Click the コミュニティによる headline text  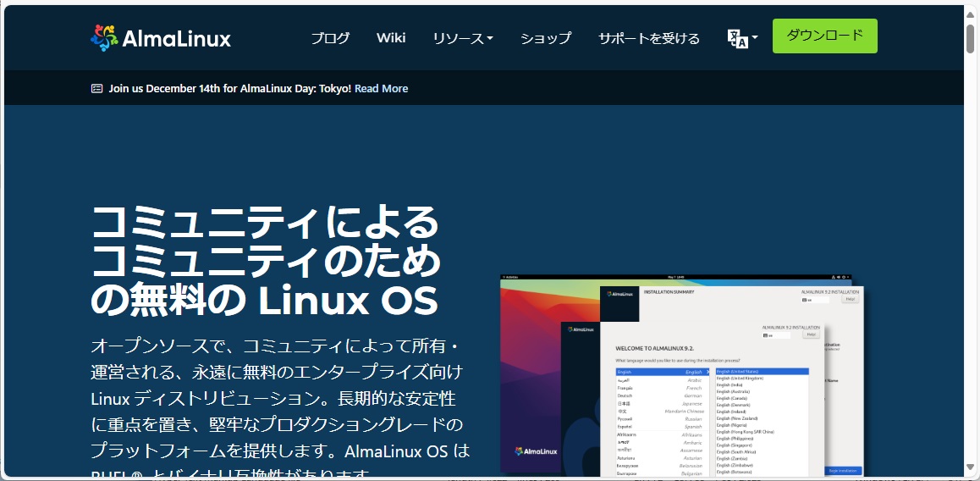click(266, 221)
